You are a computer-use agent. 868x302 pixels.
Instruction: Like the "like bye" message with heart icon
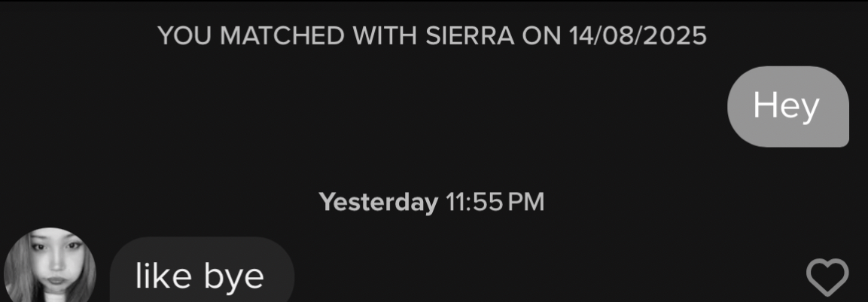click(x=827, y=276)
